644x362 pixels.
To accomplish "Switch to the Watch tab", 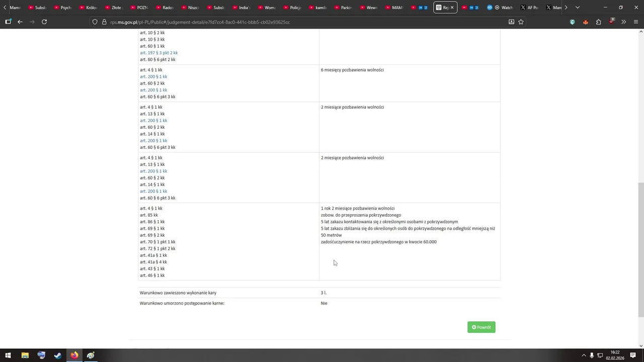I will click(501, 8).
